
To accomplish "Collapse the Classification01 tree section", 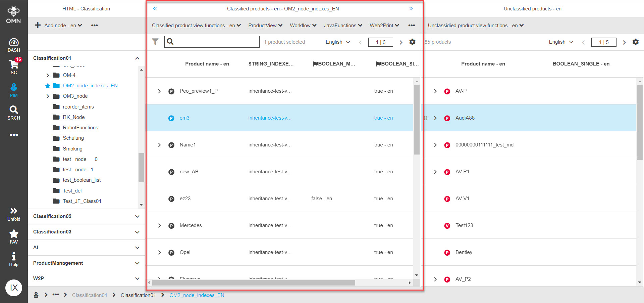I will tap(137, 58).
